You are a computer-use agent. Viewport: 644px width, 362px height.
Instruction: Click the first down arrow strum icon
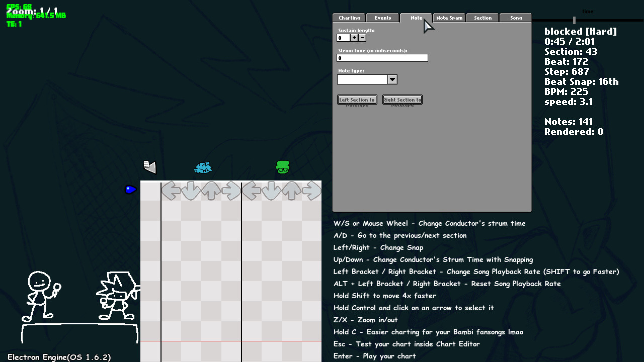[191, 191]
